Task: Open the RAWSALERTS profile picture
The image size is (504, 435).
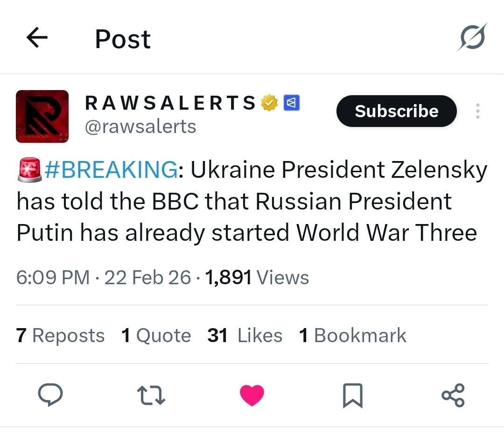Action: 42,116
